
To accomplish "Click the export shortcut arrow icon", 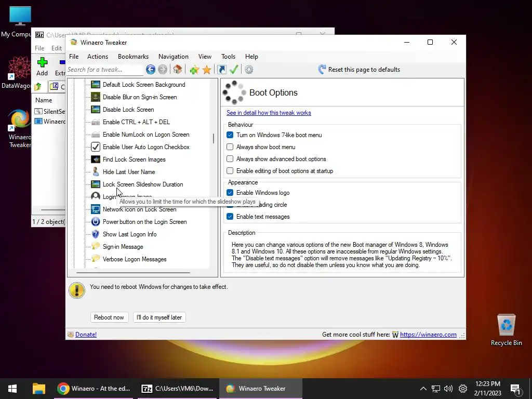I will (221, 70).
